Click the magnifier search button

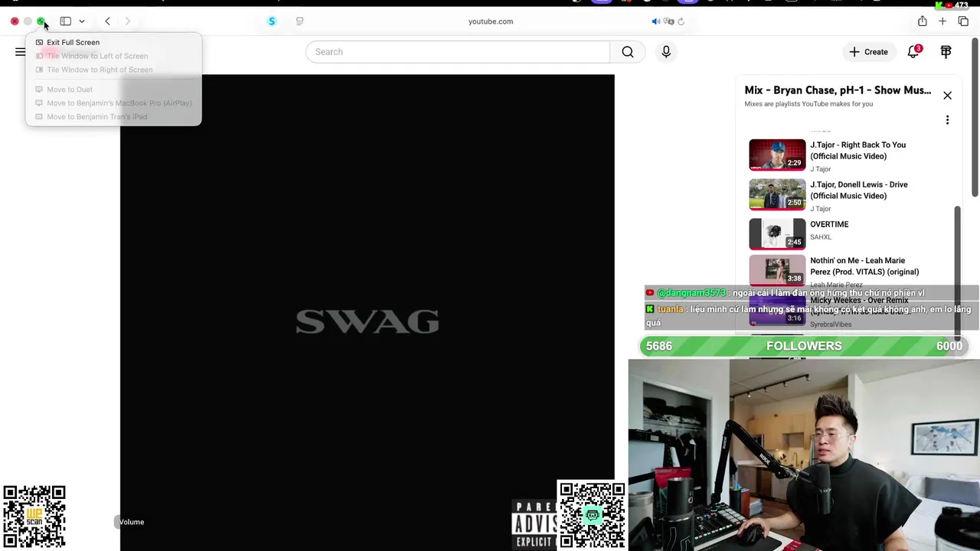627,52
